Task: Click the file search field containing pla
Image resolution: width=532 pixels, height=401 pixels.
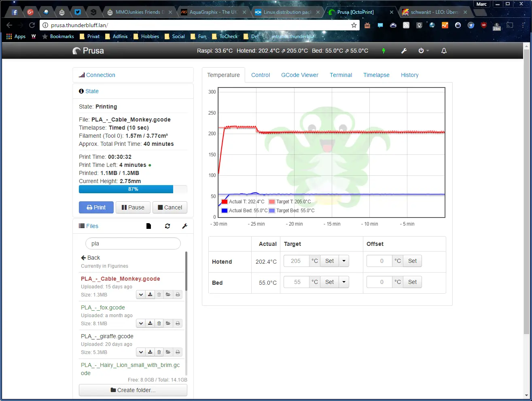Action: pyautogui.click(x=133, y=243)
